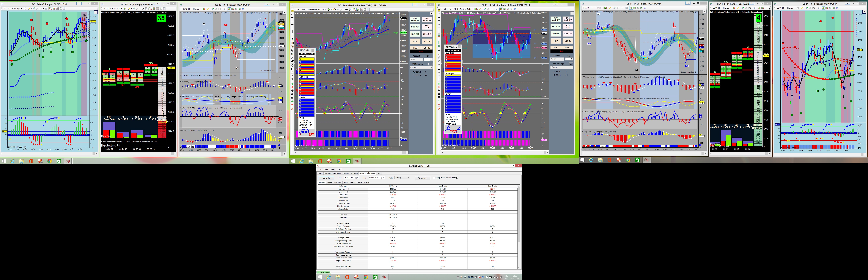
Task: Enable Group trades by ATM strategy checkbox
Action: coord(434,178)
